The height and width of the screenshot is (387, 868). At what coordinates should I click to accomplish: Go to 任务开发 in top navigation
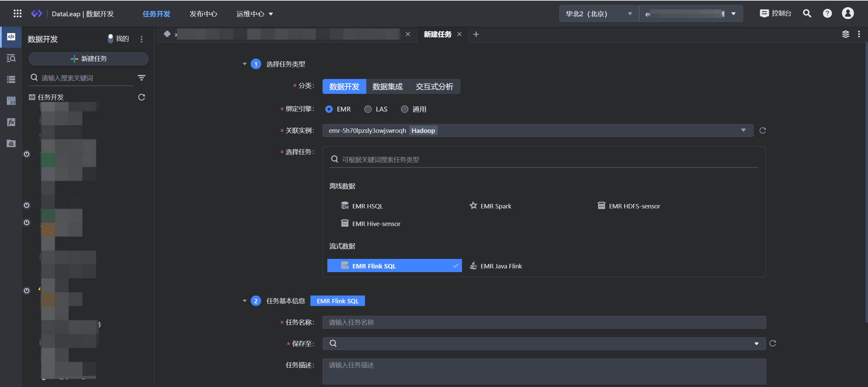point(156,14)
